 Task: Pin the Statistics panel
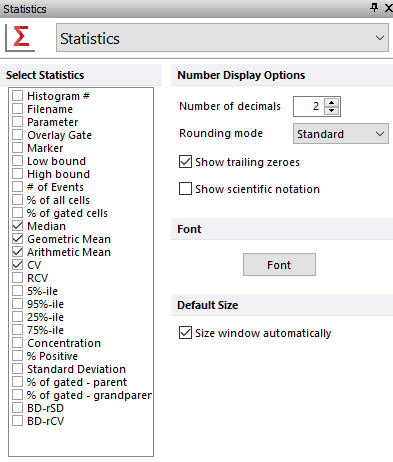[374, 8]
